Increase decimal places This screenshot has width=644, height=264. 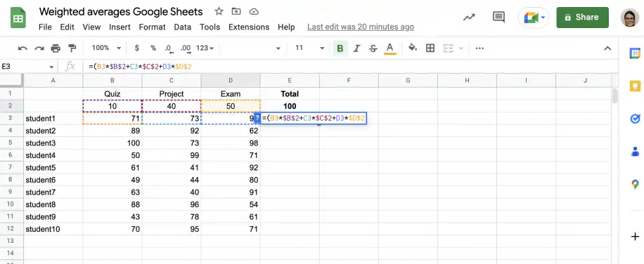186,48
